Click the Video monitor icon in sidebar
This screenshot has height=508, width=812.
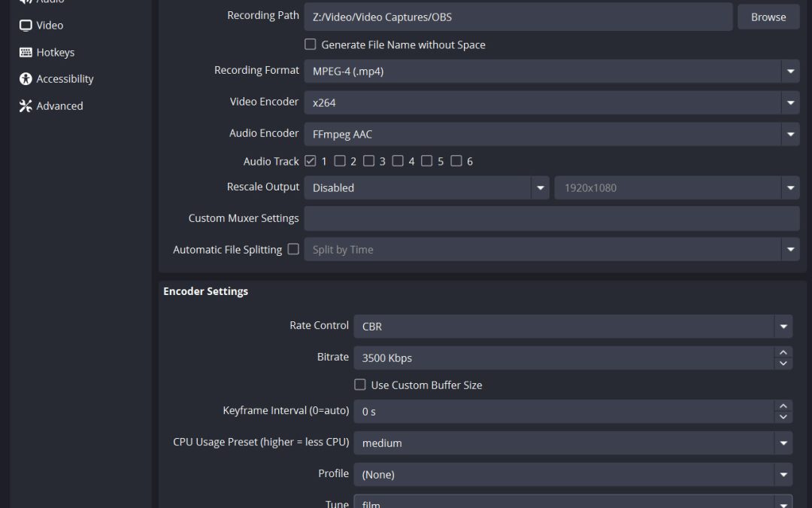pyautogui.click(x=26, y=26)
